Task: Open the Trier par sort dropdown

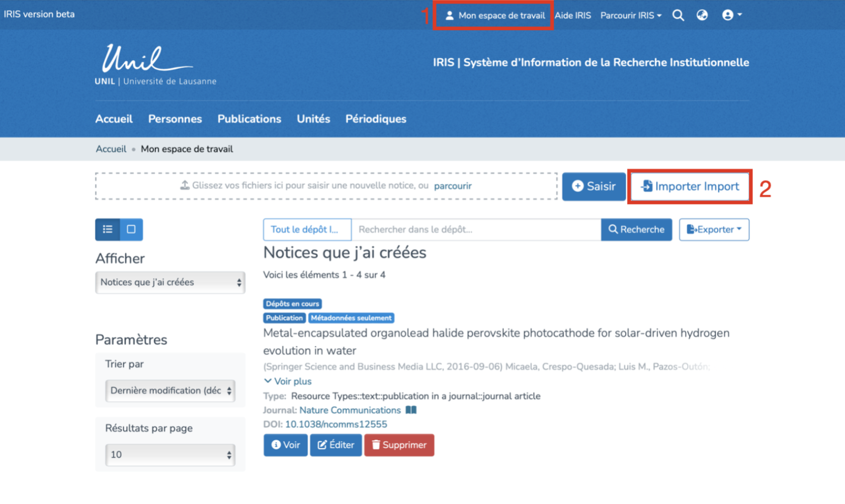Action: [x=170, y=390]
